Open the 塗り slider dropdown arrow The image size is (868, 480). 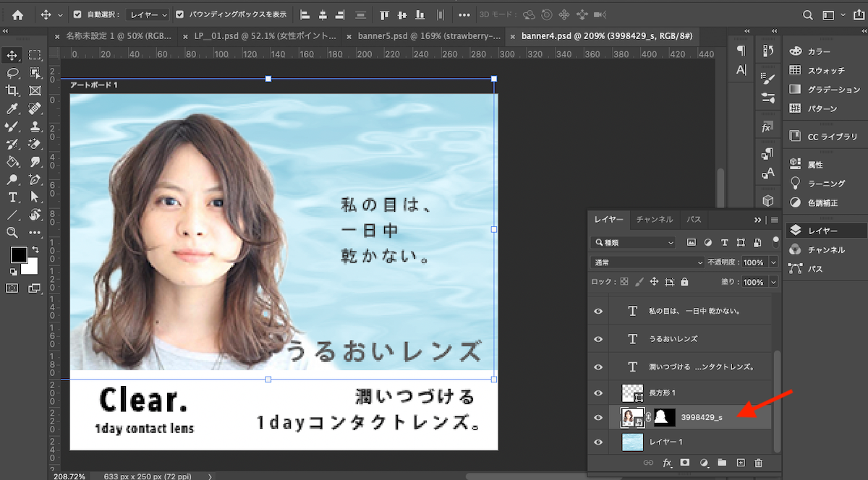[x=773, y=282]
